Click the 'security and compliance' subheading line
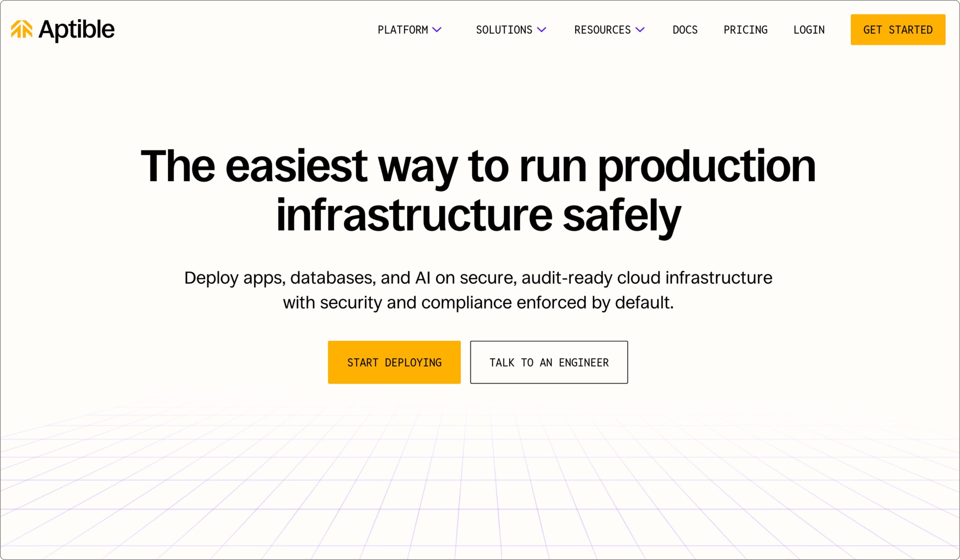960x560 pixels. (478, 303)
